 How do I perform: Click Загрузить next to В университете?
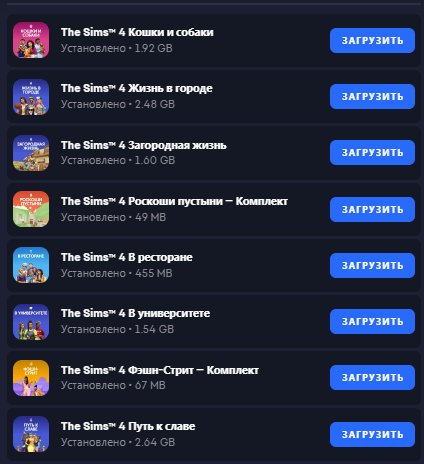[372, 322]
